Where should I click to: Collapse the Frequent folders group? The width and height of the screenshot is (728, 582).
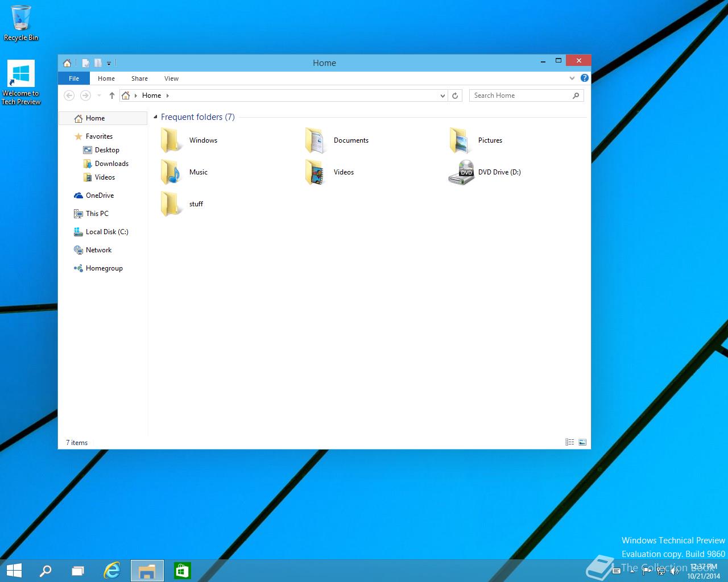155,117
